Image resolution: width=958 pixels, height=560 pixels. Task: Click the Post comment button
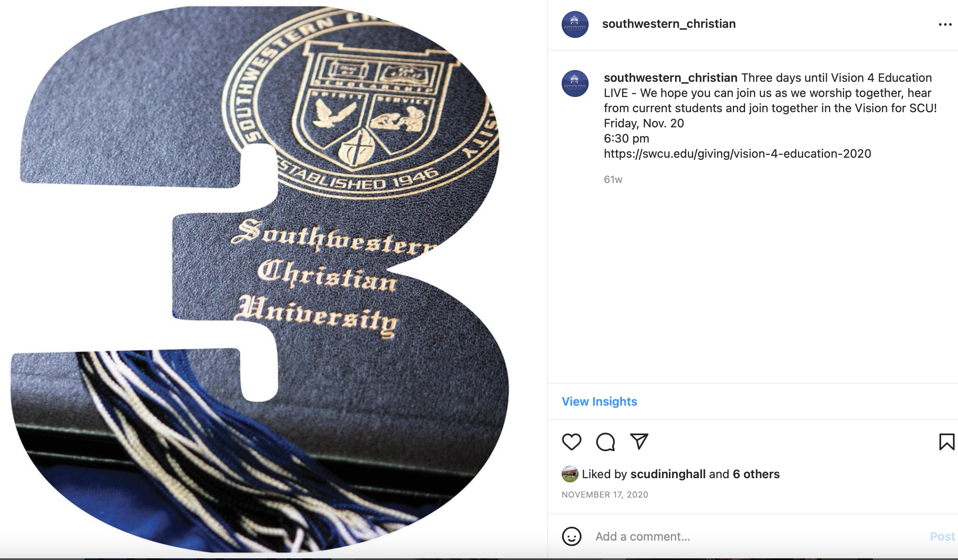tap(942, 536)
